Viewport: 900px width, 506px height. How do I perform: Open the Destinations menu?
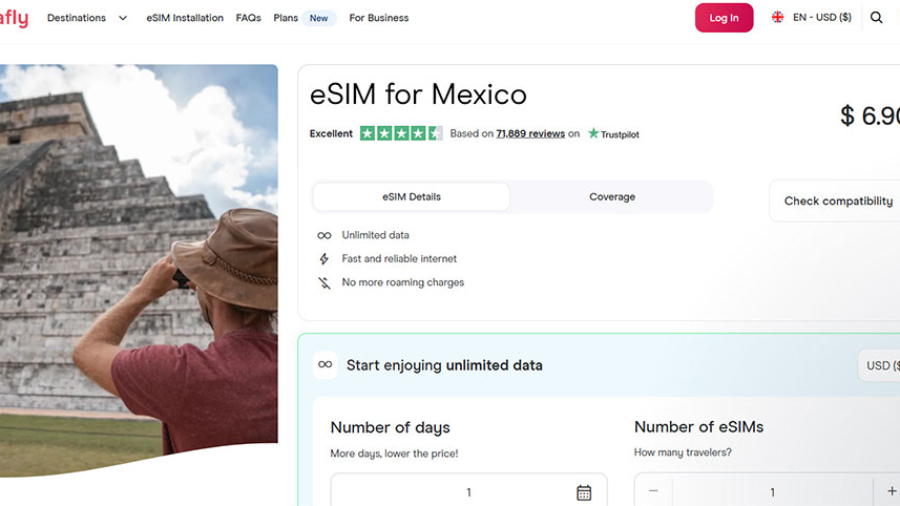pyautogui.click(x=76, y=18)
